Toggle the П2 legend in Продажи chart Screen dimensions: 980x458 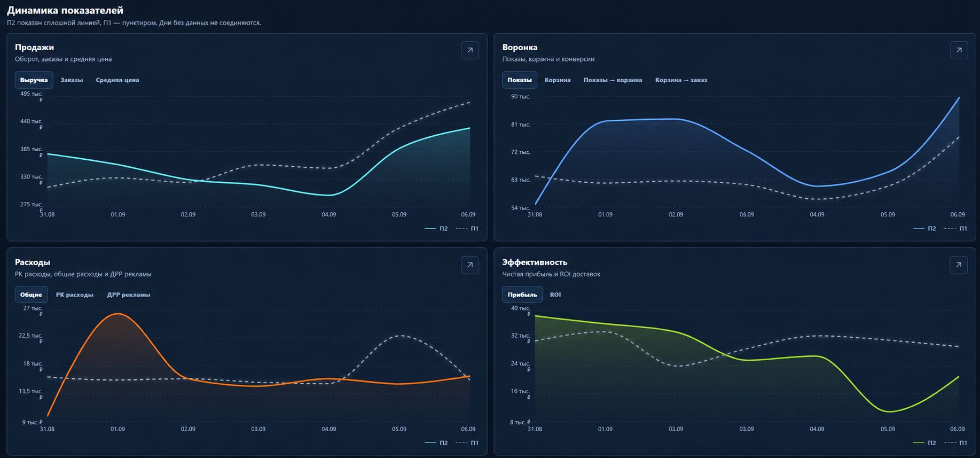pos(436,228)
